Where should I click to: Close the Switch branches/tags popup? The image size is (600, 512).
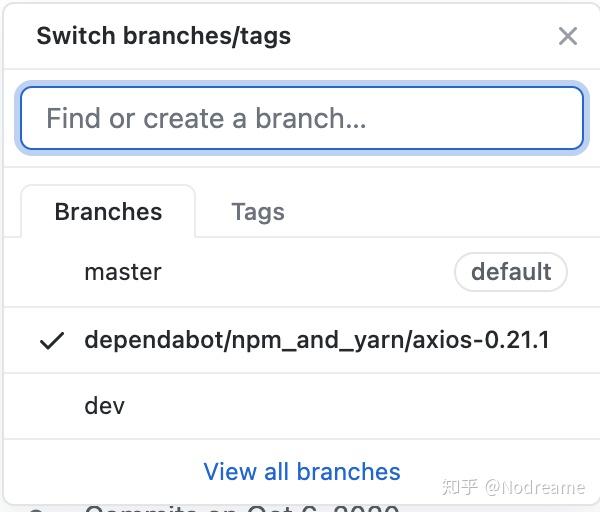(567, 36)
